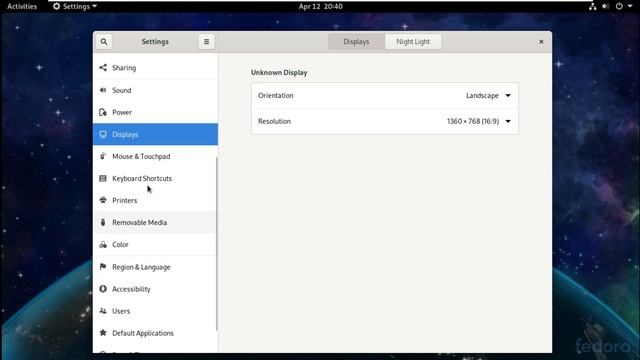Click the Accessibility icon in sidebar
The height and width of the screenshot is (360, 640).
coord(103,289)
